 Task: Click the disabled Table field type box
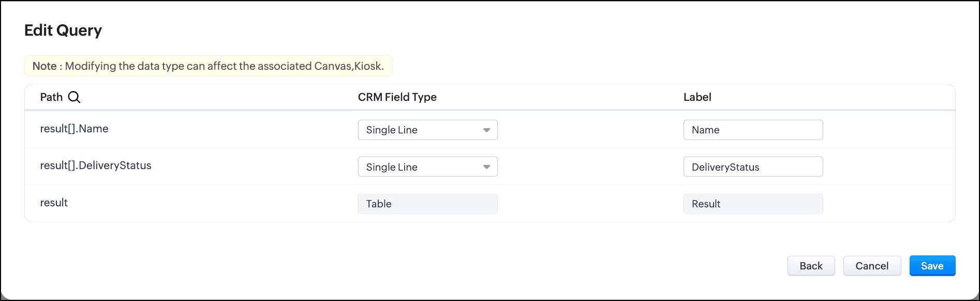pyautogui.click(x=427, y=204)
